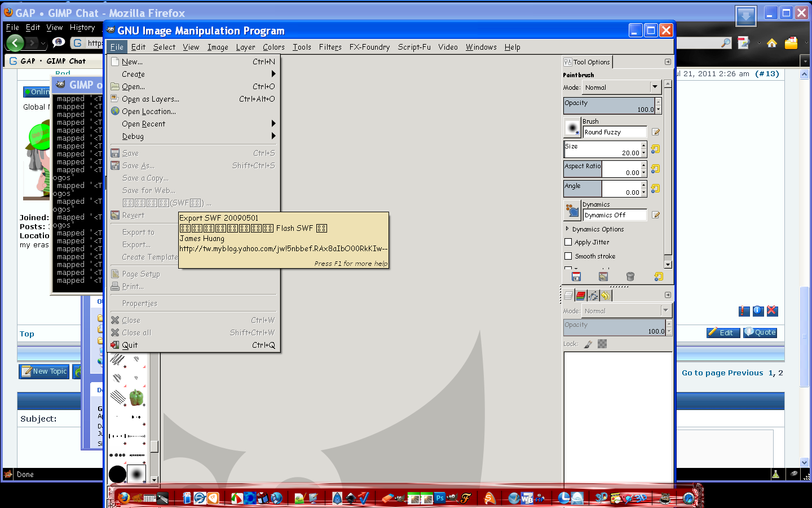Click the Previous page link

[x=745, y=373]
